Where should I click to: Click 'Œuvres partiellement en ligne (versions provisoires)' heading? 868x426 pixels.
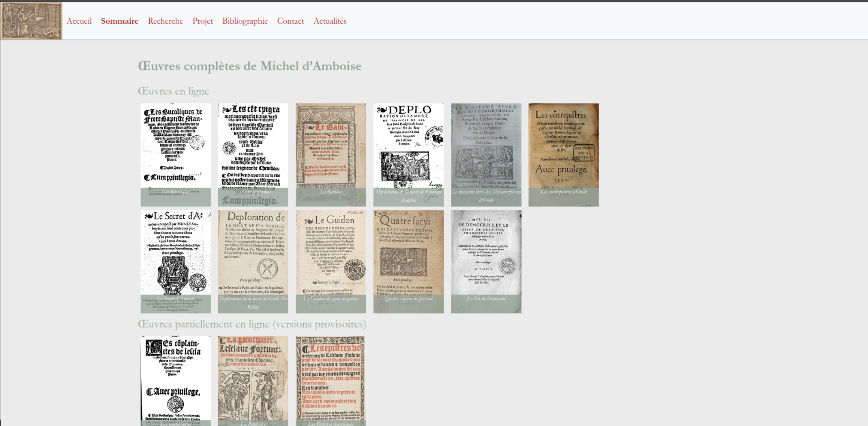[252, 324]
